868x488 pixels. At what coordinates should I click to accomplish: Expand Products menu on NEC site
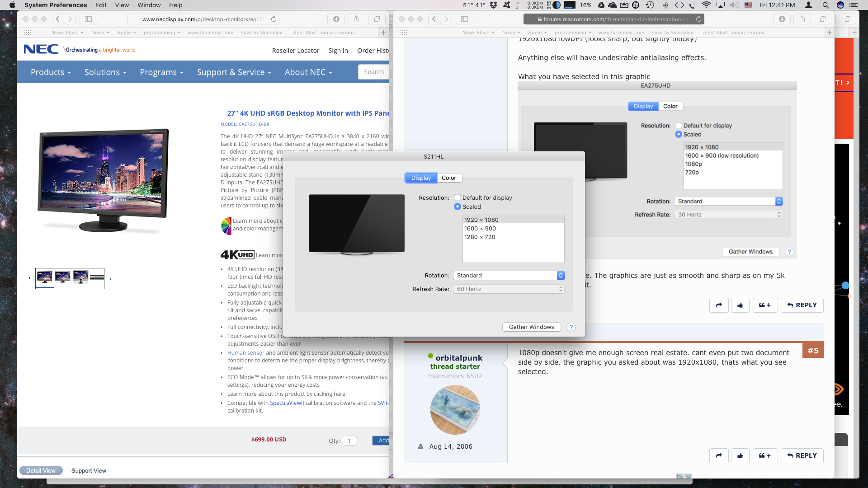(x=51, y=72)
